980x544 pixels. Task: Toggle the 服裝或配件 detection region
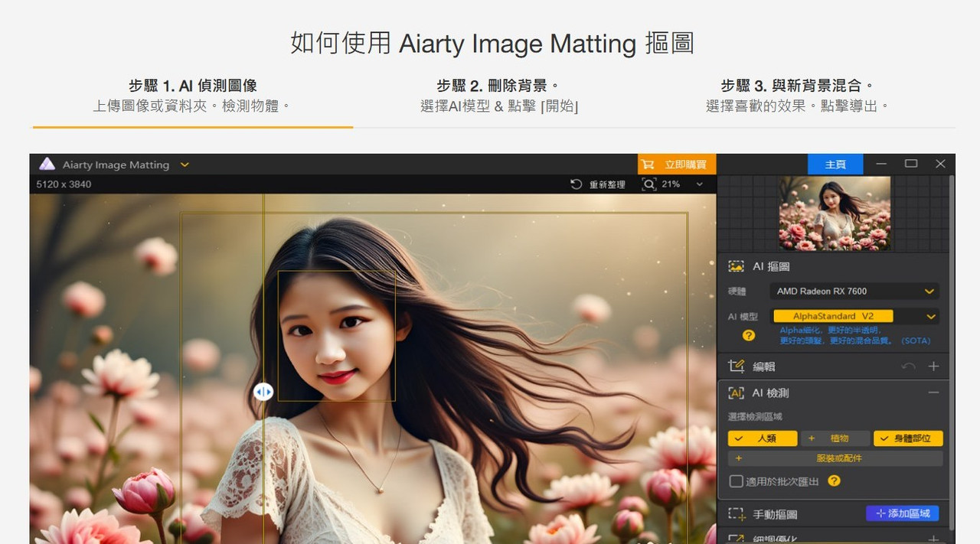coord(835,458)
